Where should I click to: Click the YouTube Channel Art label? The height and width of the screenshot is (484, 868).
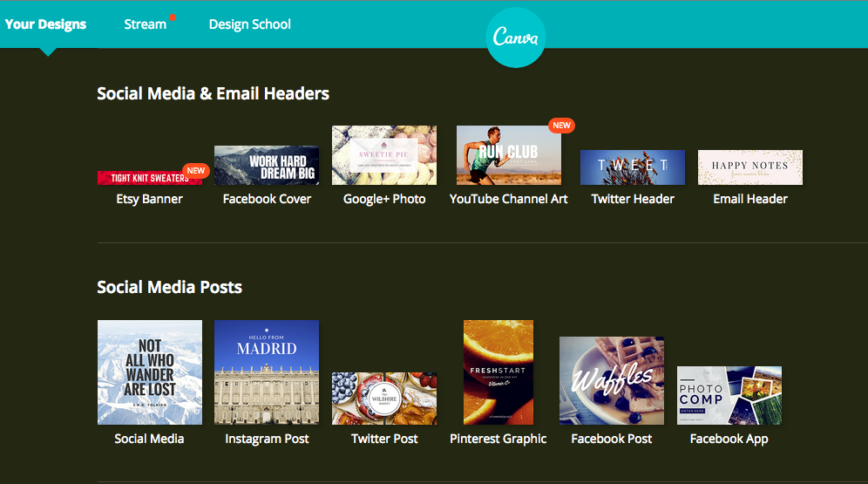pyautogui.click(x=509, y=199)
